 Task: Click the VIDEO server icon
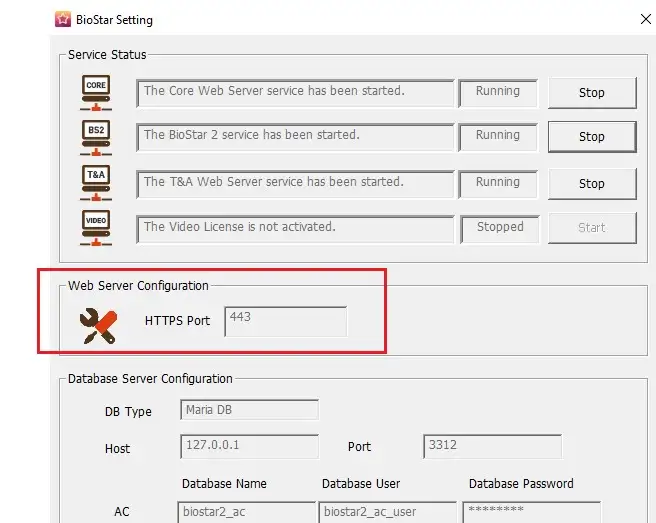(96, 228)
